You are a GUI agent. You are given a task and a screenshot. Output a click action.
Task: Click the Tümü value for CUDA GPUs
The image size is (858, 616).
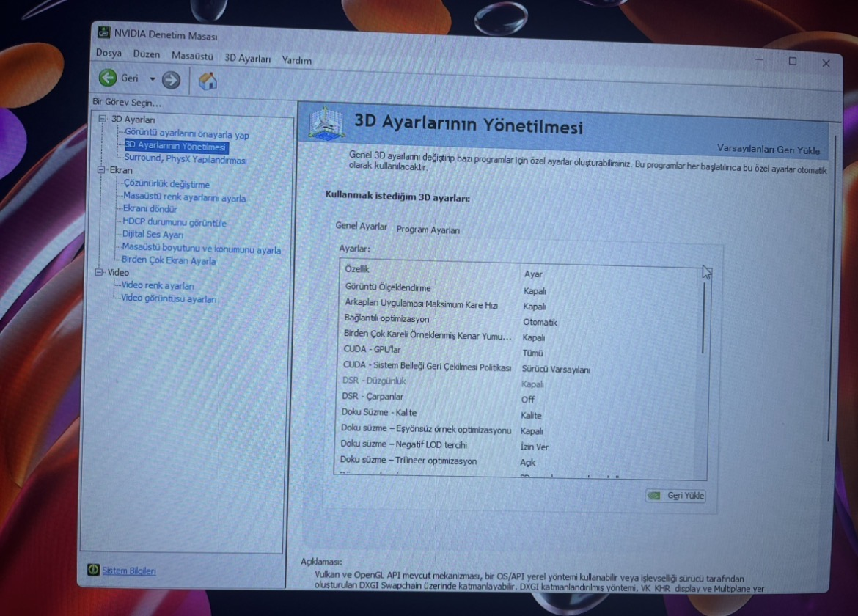(532, 353)
